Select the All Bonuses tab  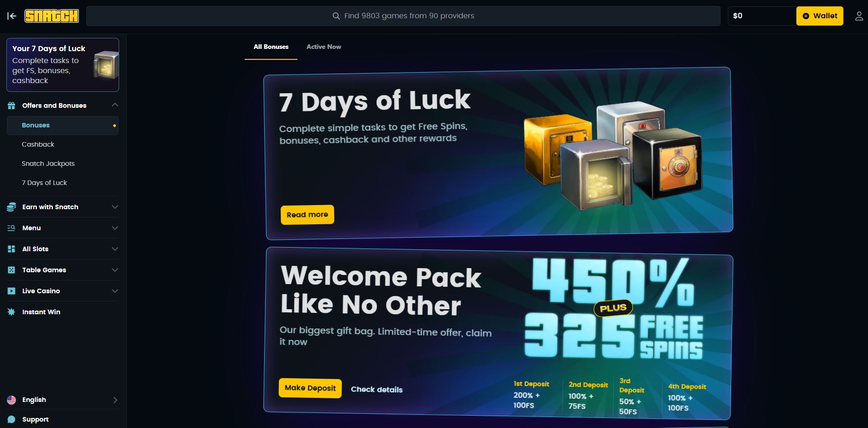pos(271,47)
